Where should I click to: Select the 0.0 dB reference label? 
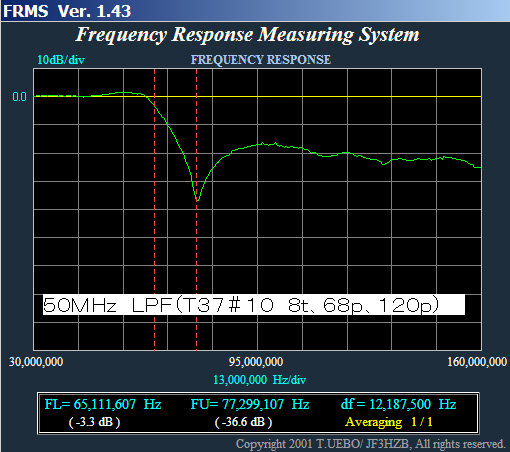tap(19, 97)
